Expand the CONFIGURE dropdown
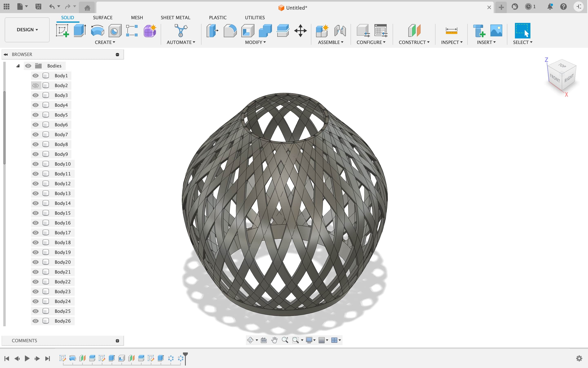The image size is (588, 368). (371, 42)
